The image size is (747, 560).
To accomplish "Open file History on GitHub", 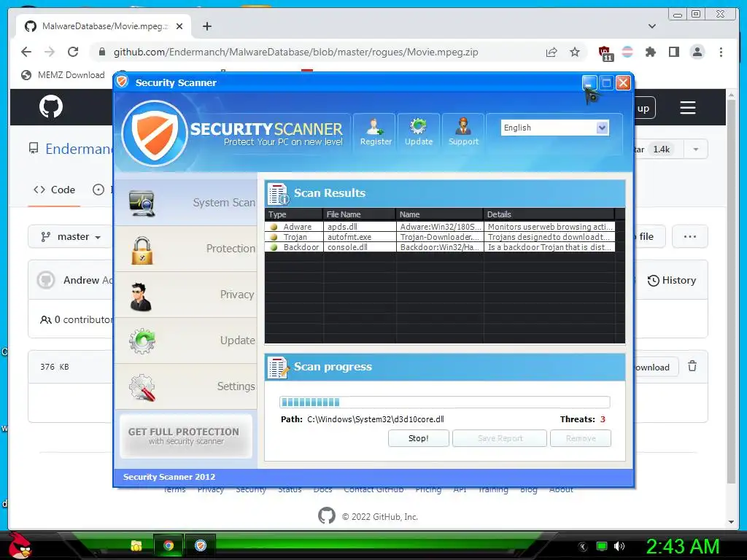I will pos(672,280).
